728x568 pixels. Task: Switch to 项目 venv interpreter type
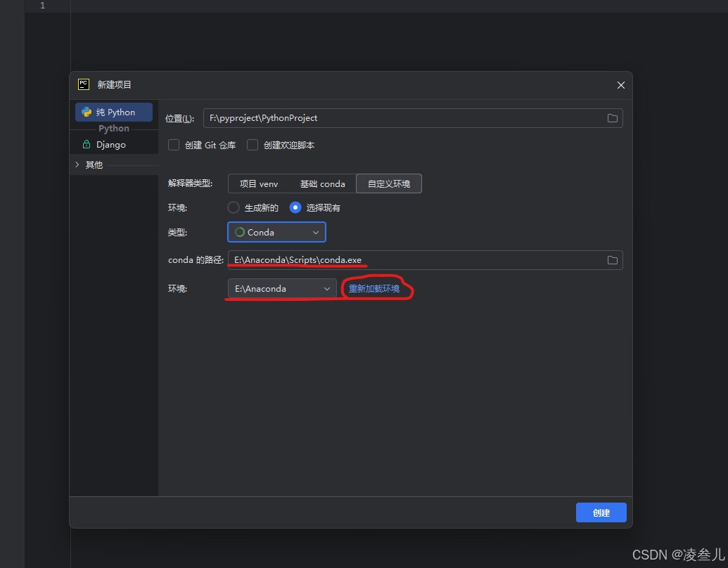(x=259, y=183)
